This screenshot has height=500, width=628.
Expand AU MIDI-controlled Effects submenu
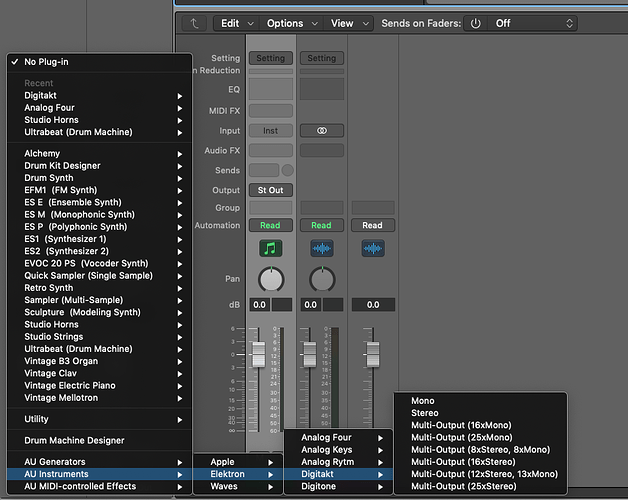100,486
